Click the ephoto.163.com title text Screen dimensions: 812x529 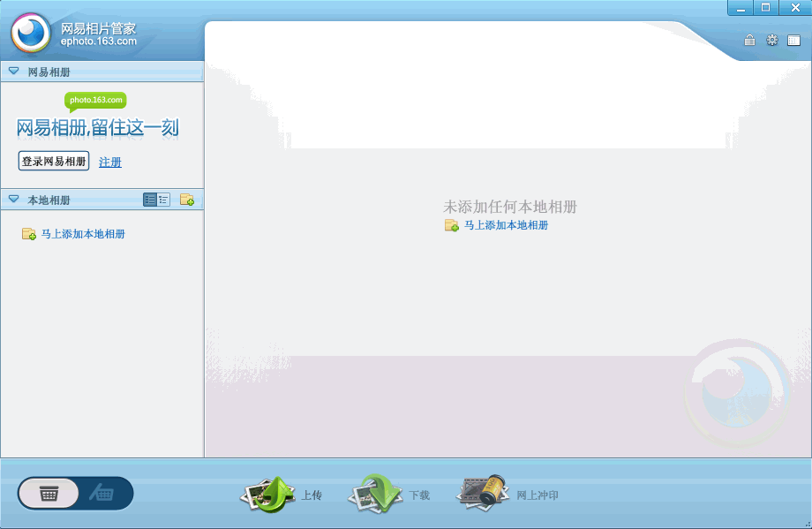98,42
